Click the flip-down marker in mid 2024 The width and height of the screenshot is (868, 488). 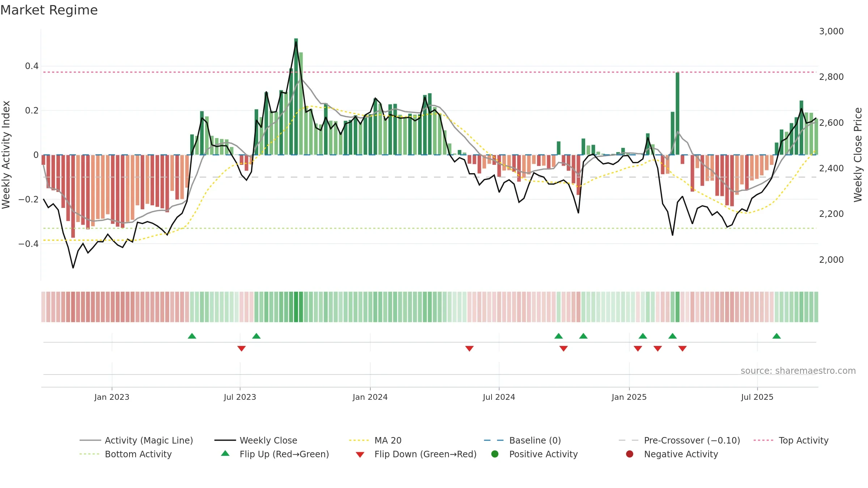(469, 348)
